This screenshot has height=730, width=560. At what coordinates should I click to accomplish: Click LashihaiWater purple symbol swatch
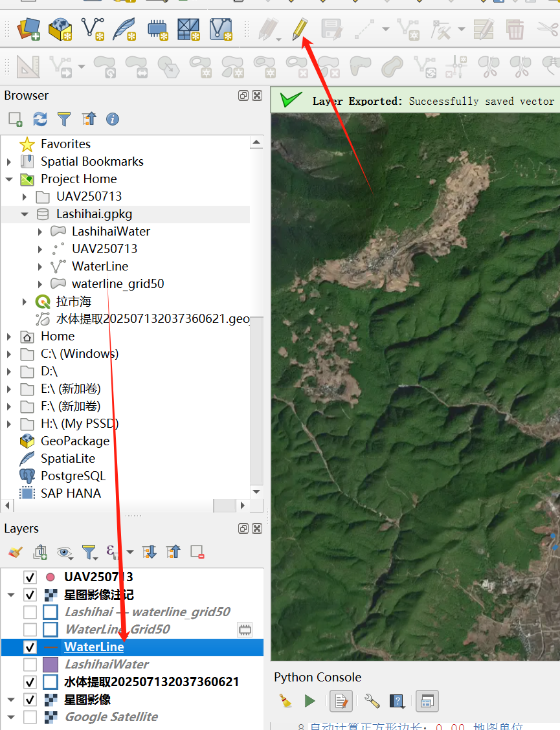pyautogui.click(x=50, y=665)
